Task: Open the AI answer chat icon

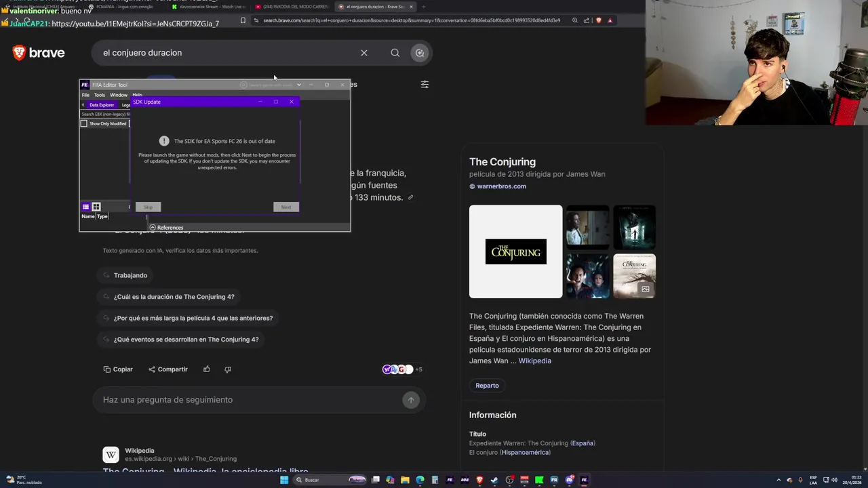Action: (420, 53)
